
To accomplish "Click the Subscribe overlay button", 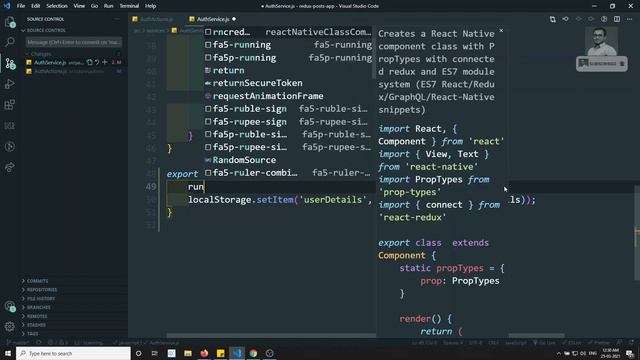I will tap(602, 64).
